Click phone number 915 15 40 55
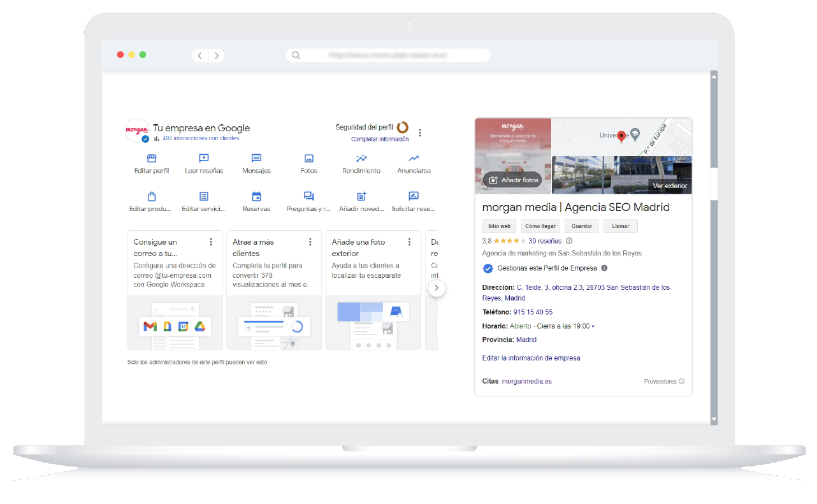 [533, 312]
